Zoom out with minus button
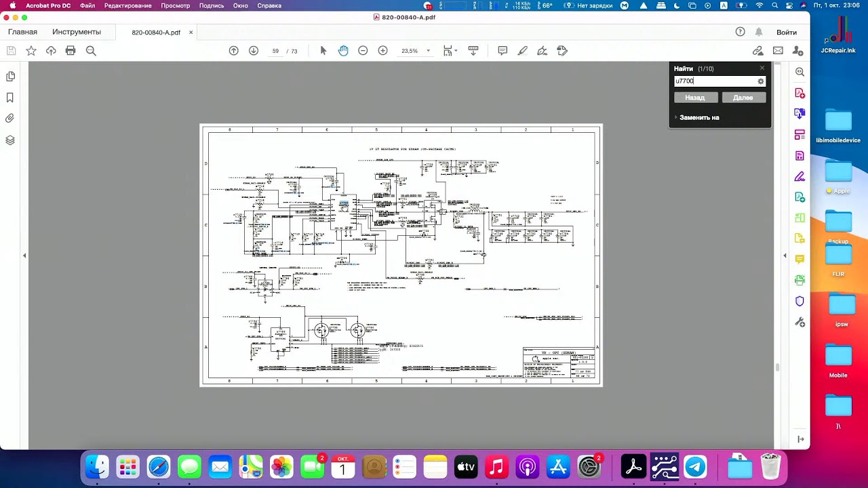This screenshot has width=868, height=488. [363, 51]
